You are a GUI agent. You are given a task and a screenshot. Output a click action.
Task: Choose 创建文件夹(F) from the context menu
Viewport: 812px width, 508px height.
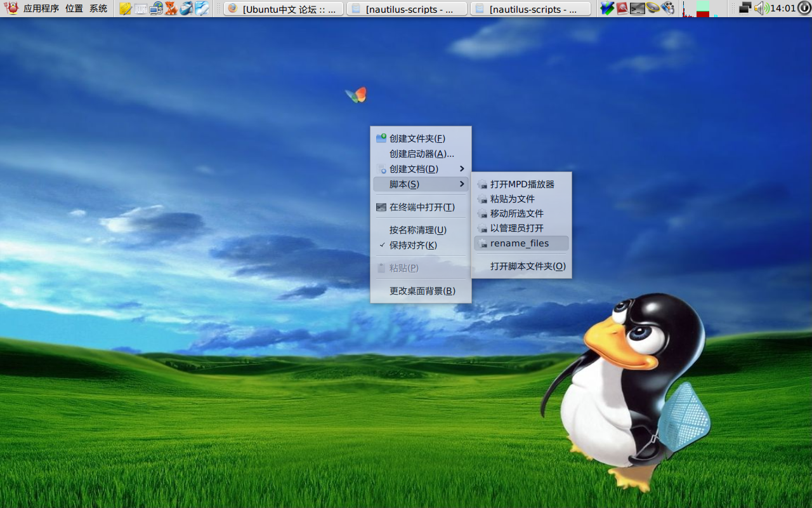pyautogui.click(x=421, y=138)
